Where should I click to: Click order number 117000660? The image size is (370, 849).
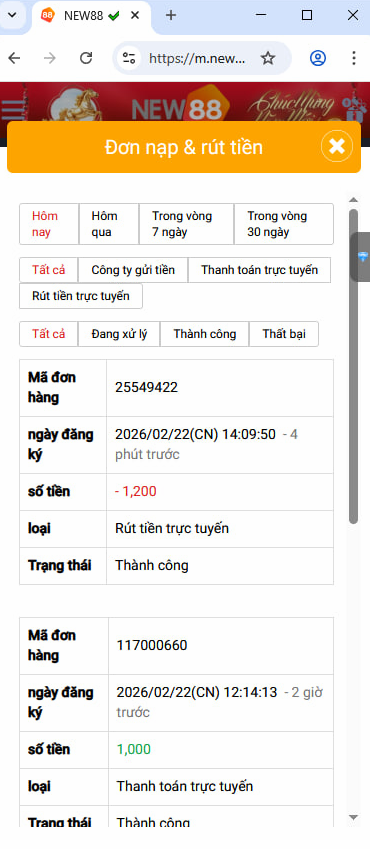point(152,645)
